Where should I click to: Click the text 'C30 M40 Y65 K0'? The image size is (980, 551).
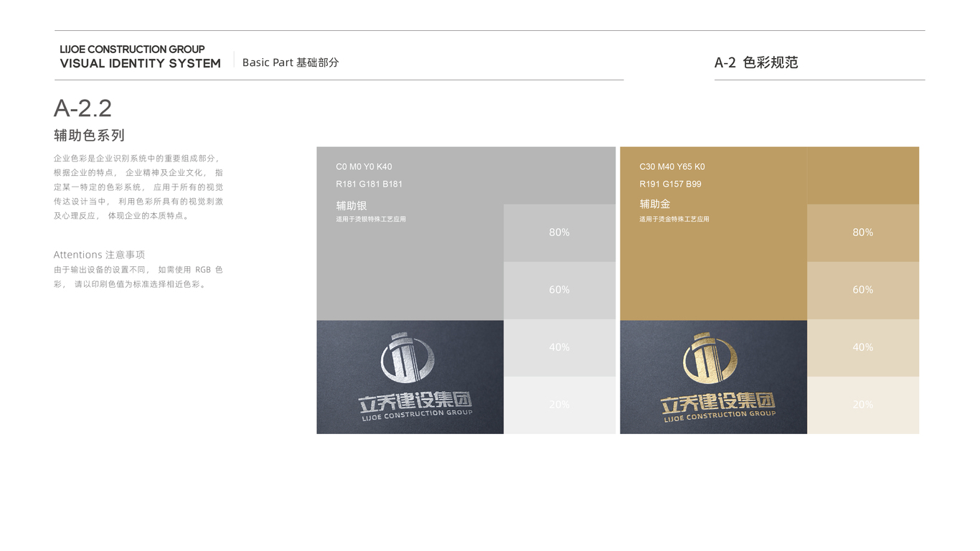[x=672, y=166]
